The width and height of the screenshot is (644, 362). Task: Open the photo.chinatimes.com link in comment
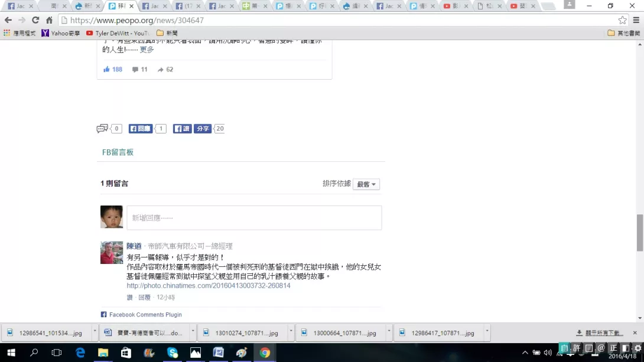209,286
